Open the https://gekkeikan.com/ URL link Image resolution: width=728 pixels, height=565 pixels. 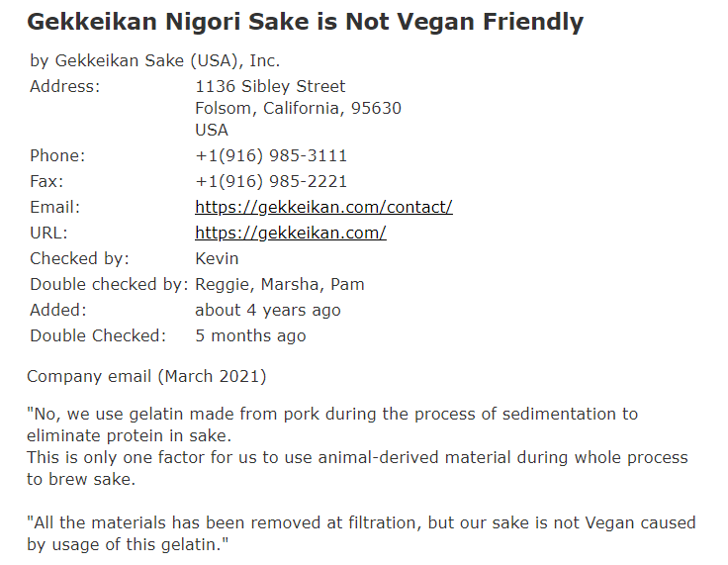(x=290, y=233)
